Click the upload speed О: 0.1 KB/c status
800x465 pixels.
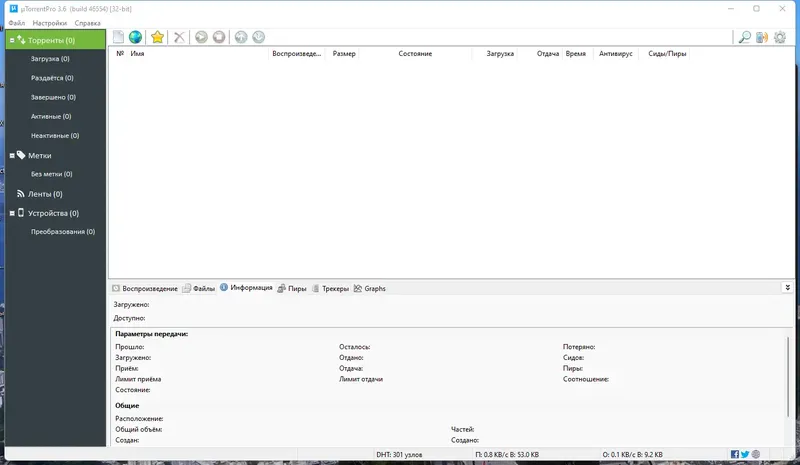(633, 454)
